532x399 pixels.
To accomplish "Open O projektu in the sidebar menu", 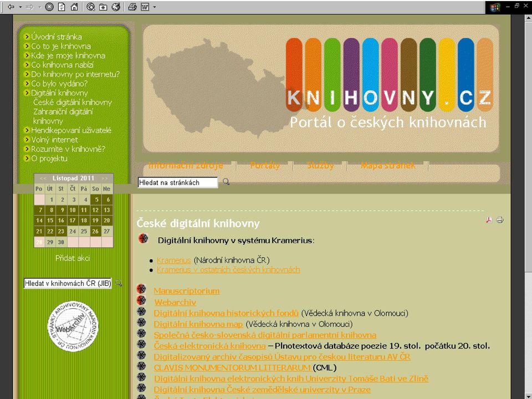I will pos(49,158).
